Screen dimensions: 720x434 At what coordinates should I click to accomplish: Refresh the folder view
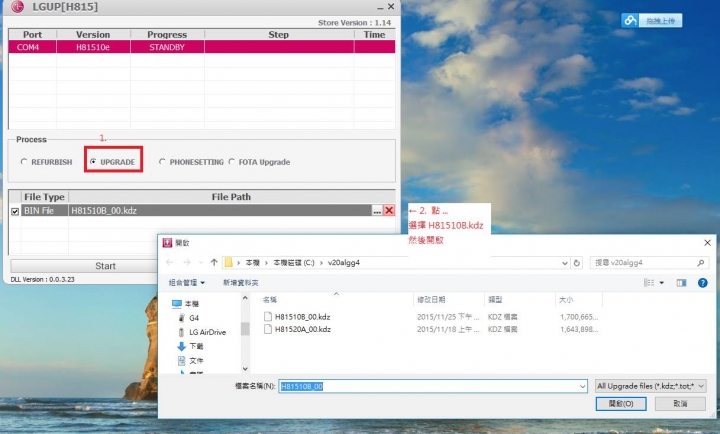(x=577, y=263)
